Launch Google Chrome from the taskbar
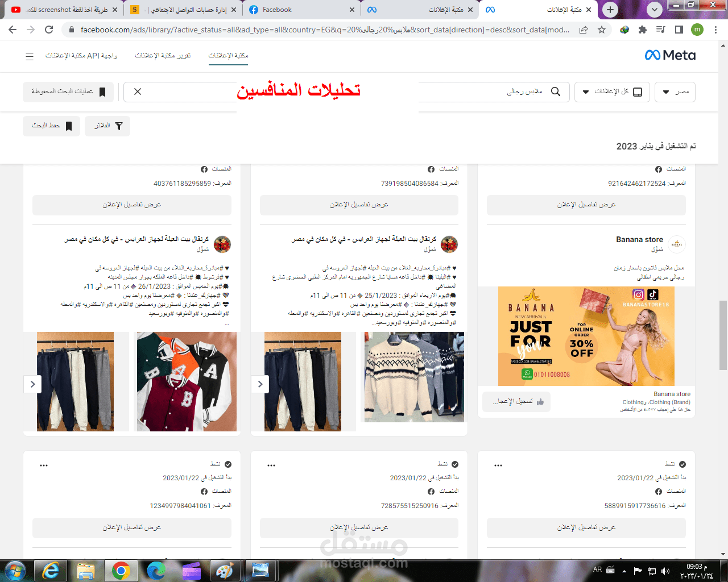 coord(122,570)
